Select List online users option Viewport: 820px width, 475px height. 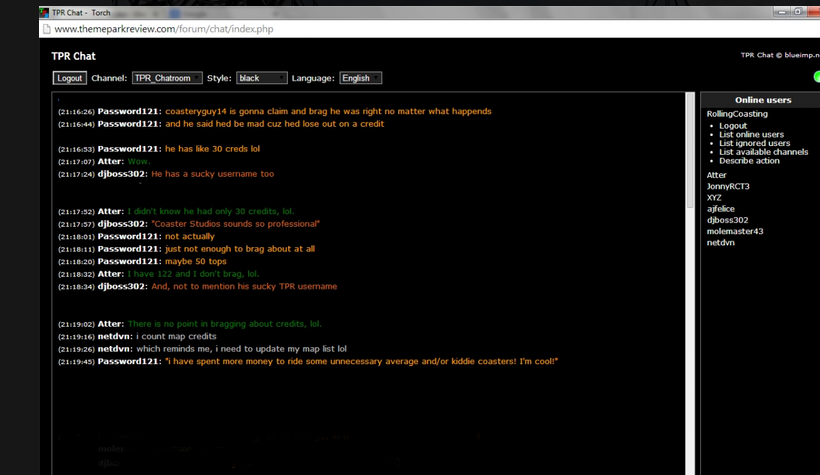(x=751, y=135)
